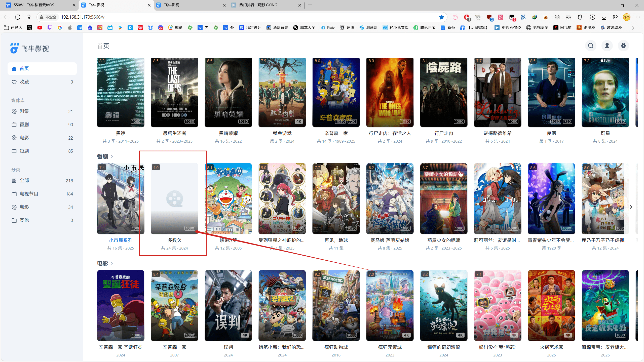
Task: Expand the 电影 section heading
Action: pyautogui.click(x=105, y=263)
